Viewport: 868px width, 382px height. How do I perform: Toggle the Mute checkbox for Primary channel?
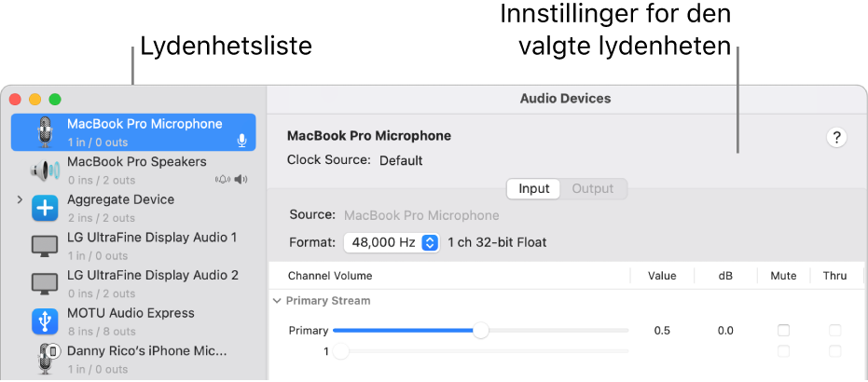pyautogui.click(x=783, y=331)
